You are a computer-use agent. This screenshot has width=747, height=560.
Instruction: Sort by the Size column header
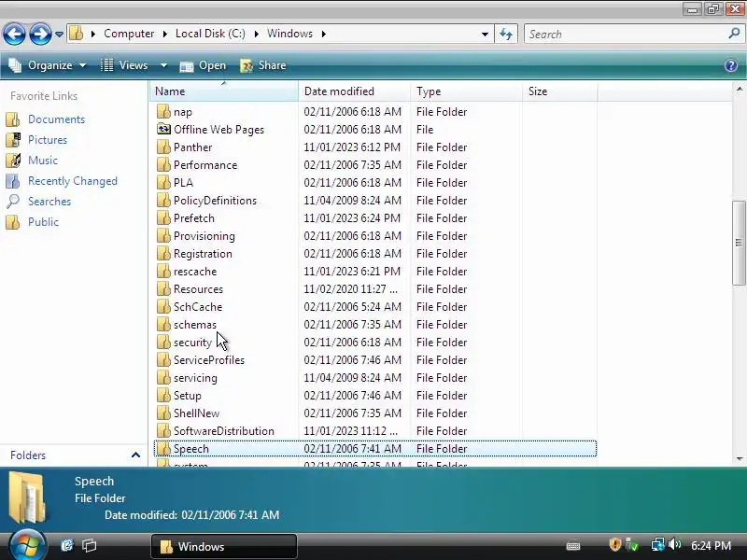click(x=559, y=91)
